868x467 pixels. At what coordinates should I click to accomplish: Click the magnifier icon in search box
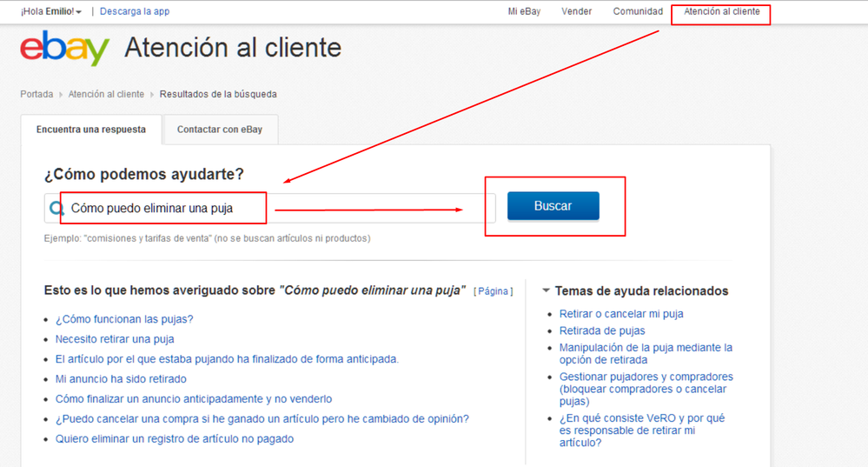point(56,209)
